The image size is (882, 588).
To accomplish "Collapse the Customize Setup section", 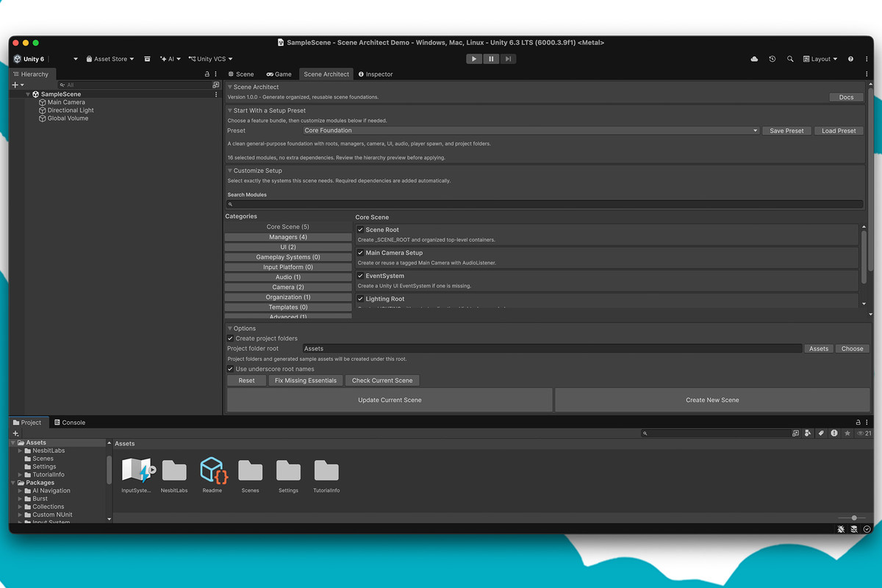I will click(230, 171).
